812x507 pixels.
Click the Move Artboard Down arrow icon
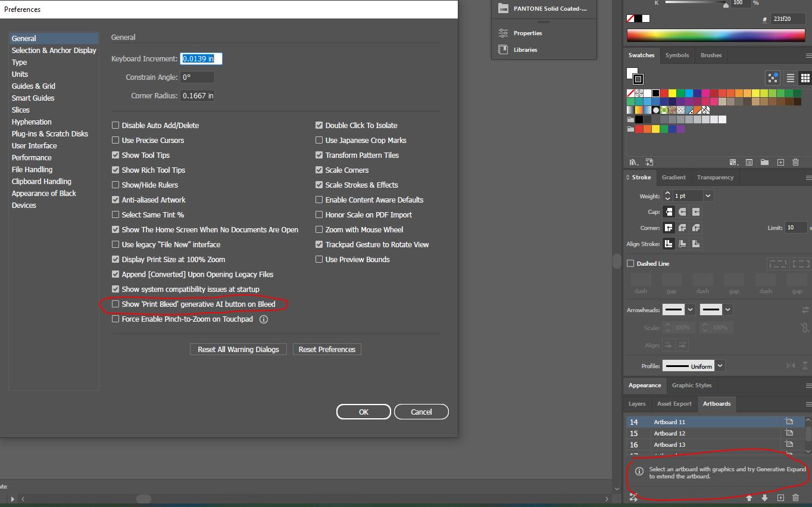coord(765,497)
